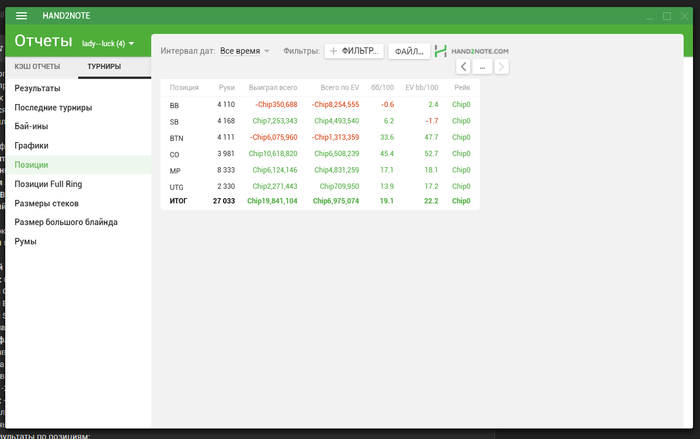Image resolution: width=700 pixels, height=439 pixels.
Task: Click the ellipsis page button
Action: (x=482, y=67)
